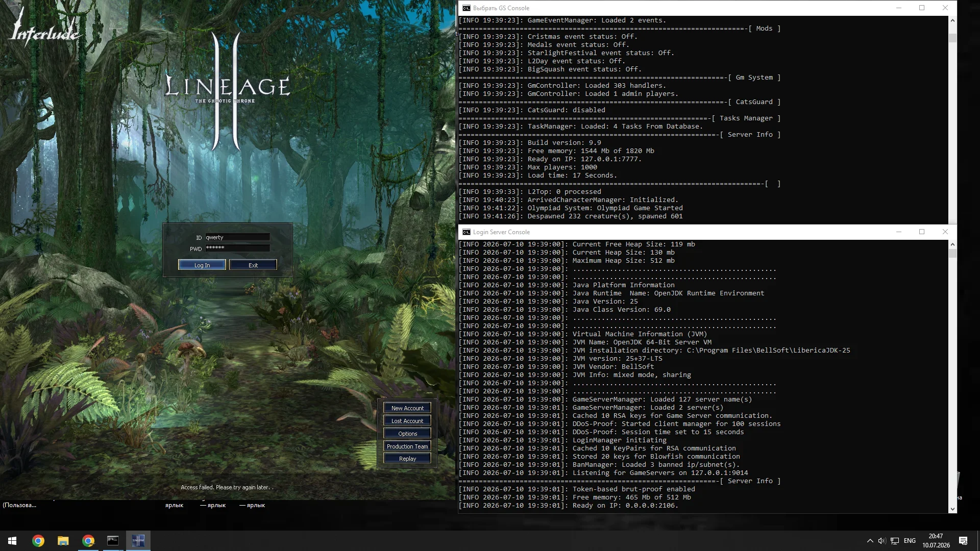The height and width of the screenshot is (551, 980).
Task: Click the "Load time: 17 Seconds." line
Action: click(538, 176)
